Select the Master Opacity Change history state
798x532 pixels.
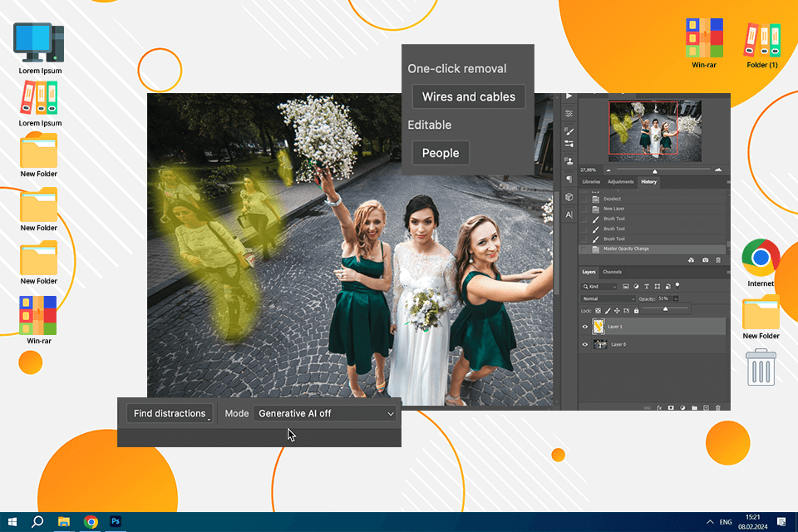[x=626, y=249]
